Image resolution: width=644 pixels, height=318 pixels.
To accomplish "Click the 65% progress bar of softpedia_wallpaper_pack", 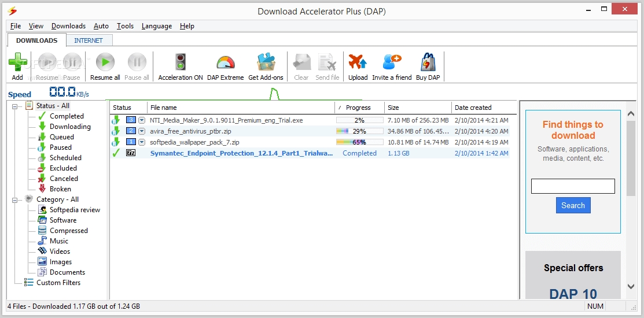I will pos(360,142).
